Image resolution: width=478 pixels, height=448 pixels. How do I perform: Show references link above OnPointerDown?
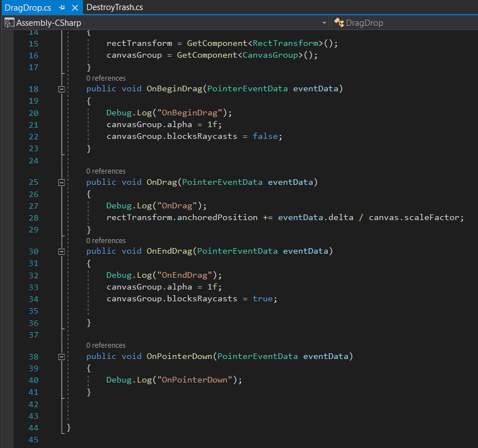(106, 346)
